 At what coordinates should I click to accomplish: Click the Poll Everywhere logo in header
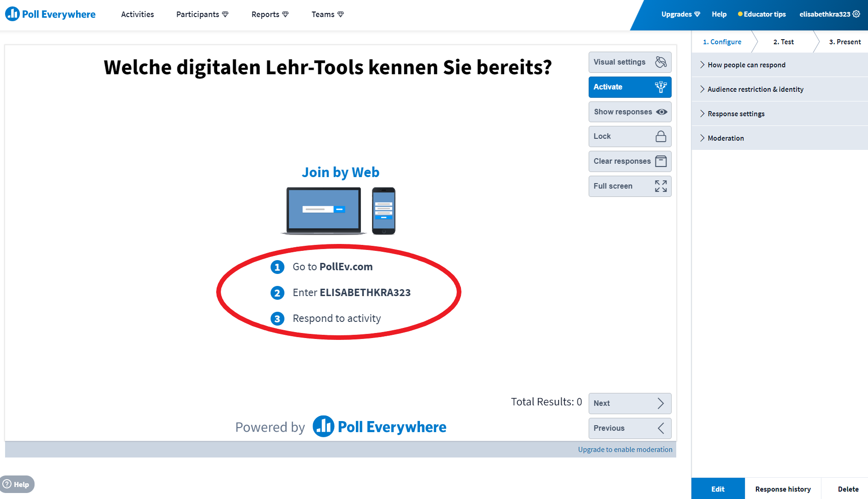(x=50, y=14)
